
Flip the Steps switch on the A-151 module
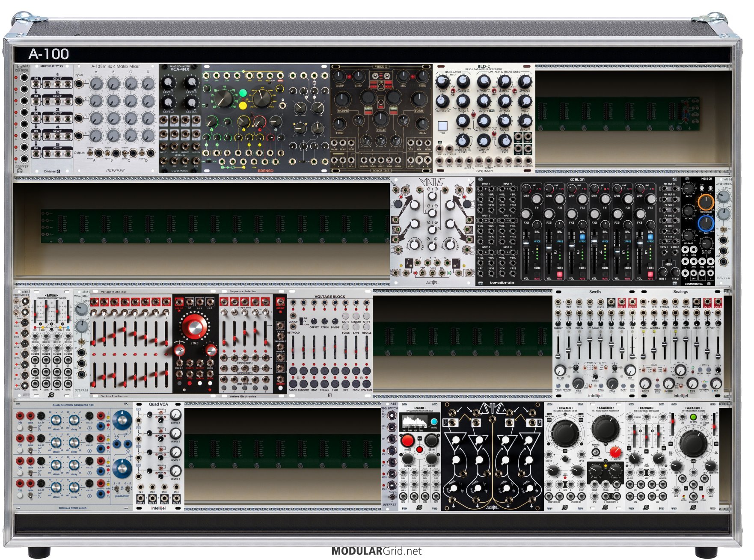[x=392, y=498]
